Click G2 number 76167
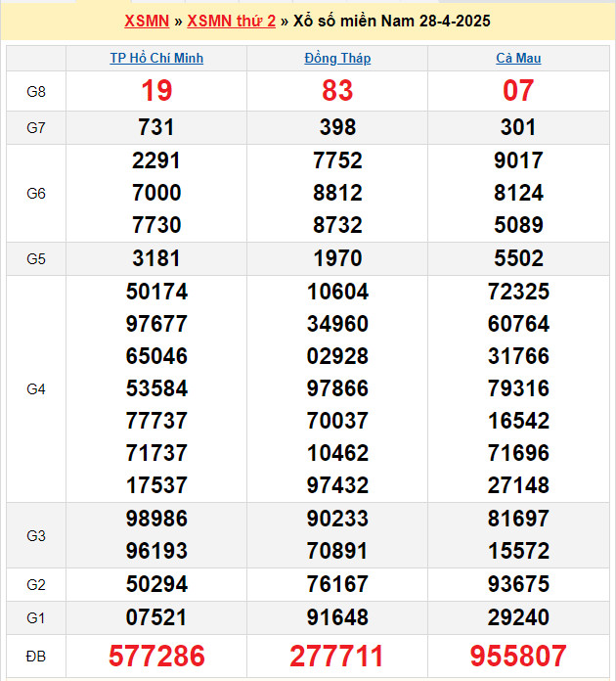 (337, 584)
